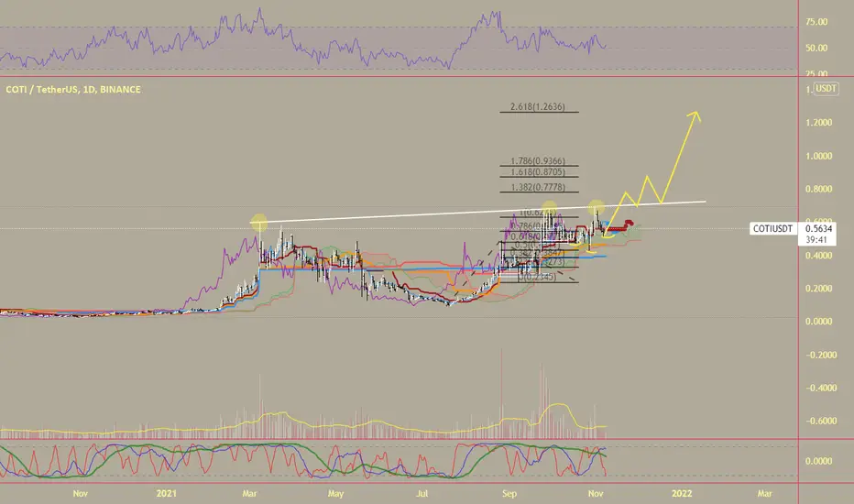854x504 pixels.
Task: Click the Jul label on time axis
Action: pyautogui.click(x=422, y=493)
